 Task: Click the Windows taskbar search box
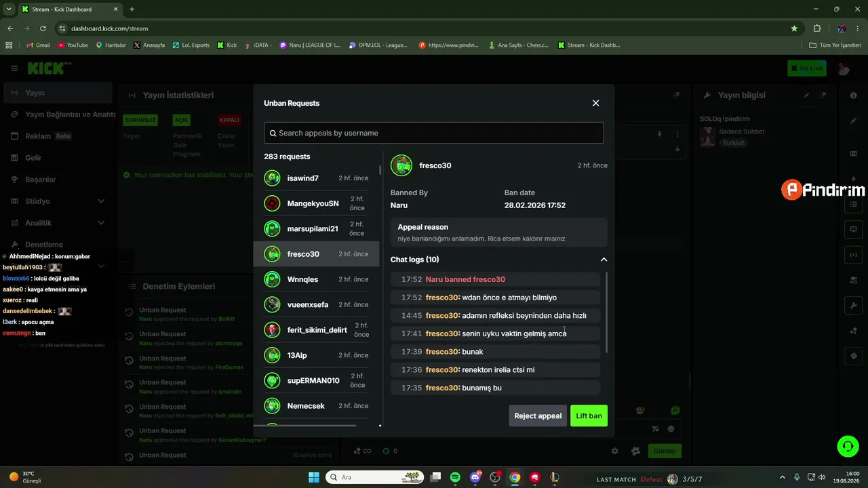[x=373, y=477]
